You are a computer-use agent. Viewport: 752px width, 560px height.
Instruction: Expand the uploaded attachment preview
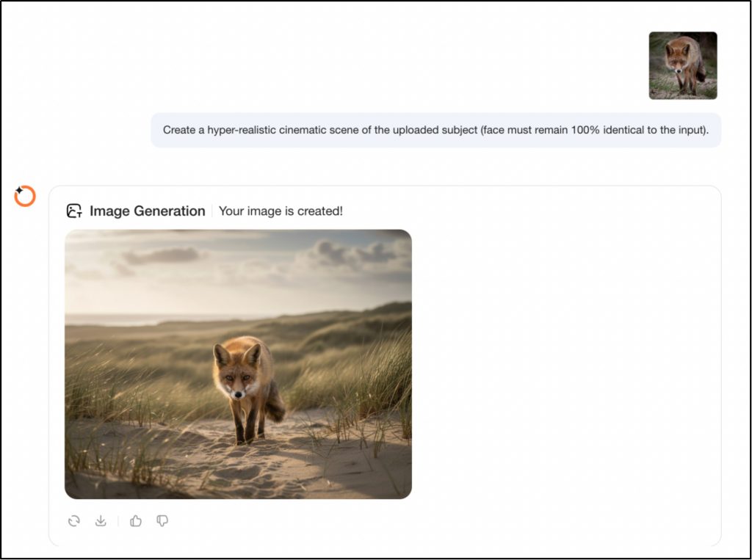click(x=682, y=65)
